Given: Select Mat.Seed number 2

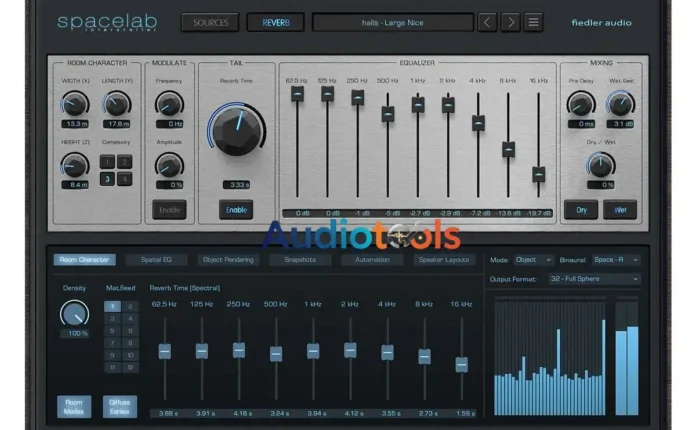Looking at the screenshot, I should click(x=130, y=306).
